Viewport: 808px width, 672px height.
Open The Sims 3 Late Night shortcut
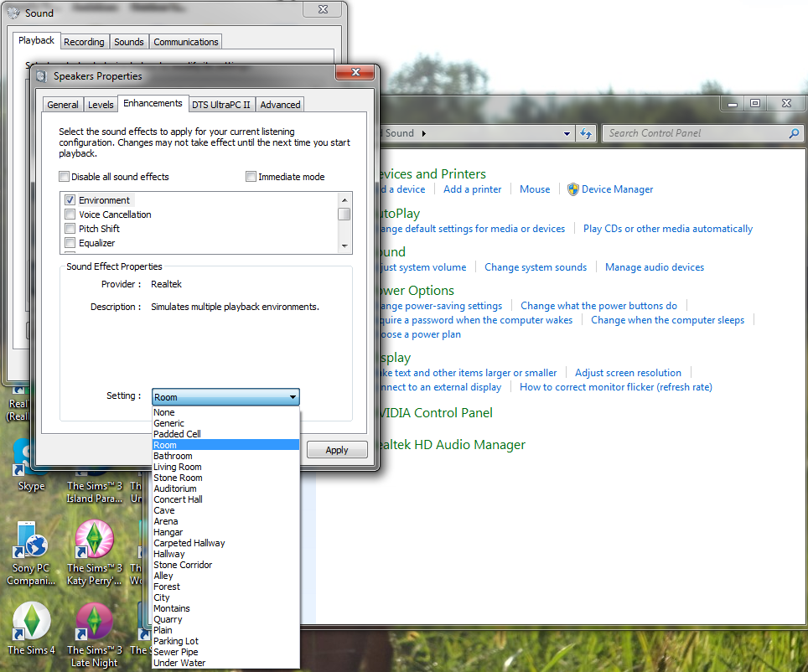coord(94,623)
